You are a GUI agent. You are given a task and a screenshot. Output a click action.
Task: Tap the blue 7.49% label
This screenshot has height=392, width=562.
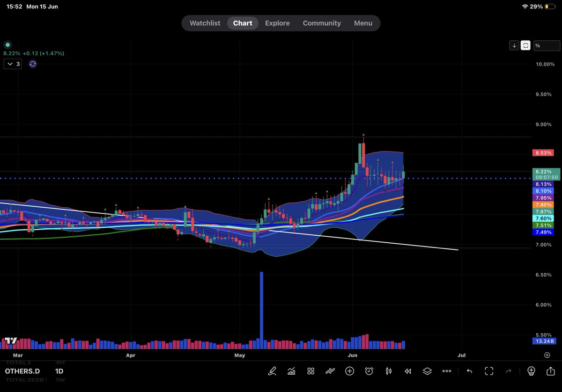coord(543,232)
